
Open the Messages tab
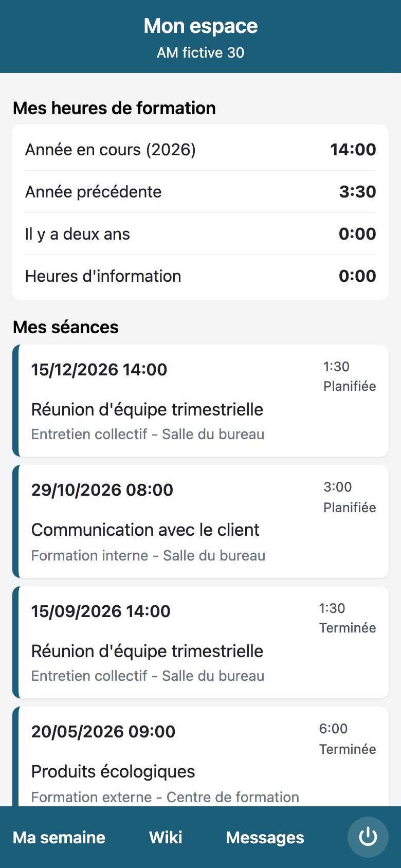265,837
